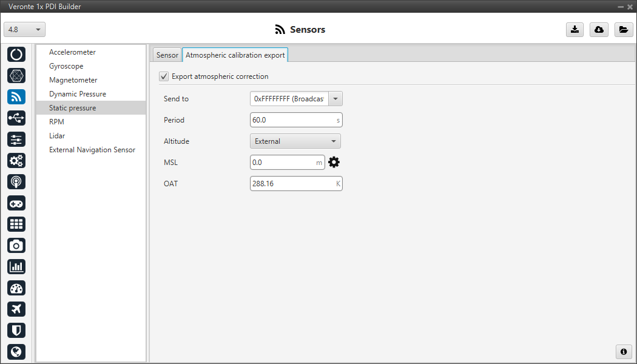Viewport: 637px width, 364px height.
Task: Open the USB connections sidebar icon
Action: (x=16, y=118)
